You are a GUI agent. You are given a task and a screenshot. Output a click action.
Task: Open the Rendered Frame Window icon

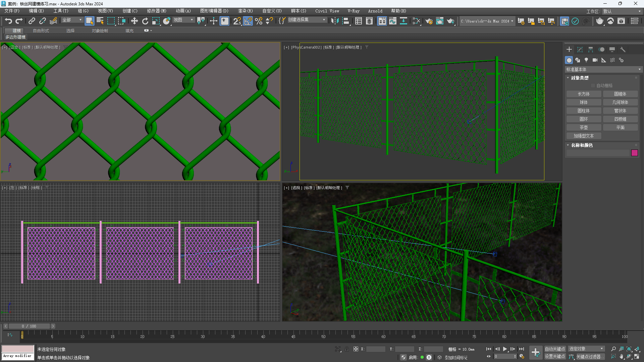pos(440,21)
